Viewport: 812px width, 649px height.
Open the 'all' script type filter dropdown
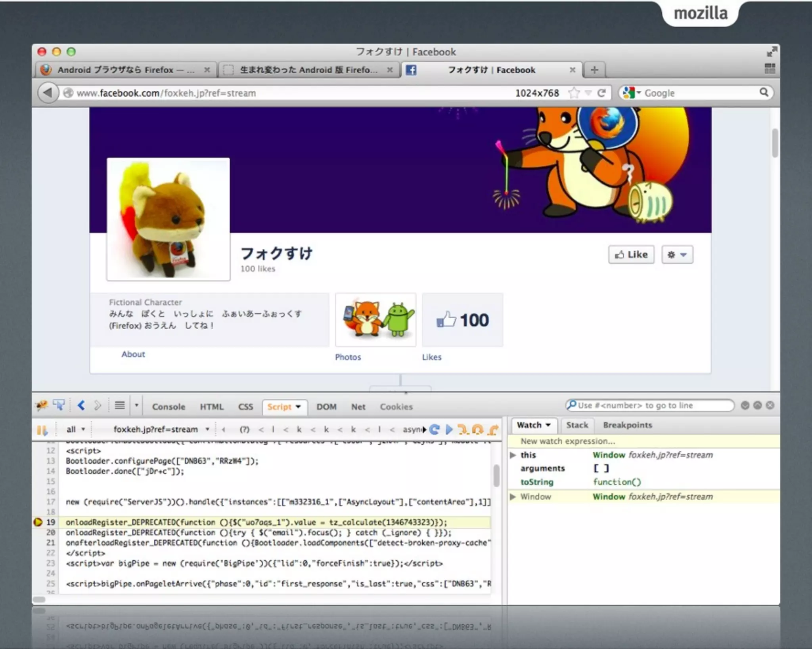tap(75, 429)
